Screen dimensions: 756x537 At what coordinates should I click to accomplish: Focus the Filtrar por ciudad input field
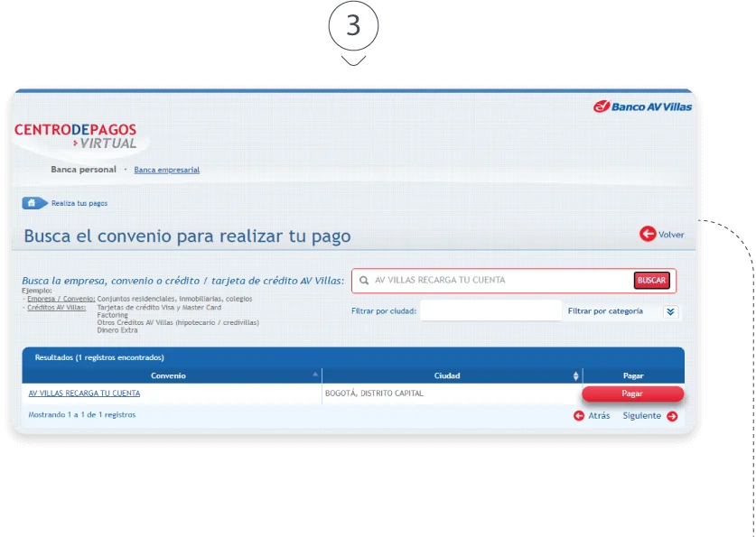(x=490, y=311)
